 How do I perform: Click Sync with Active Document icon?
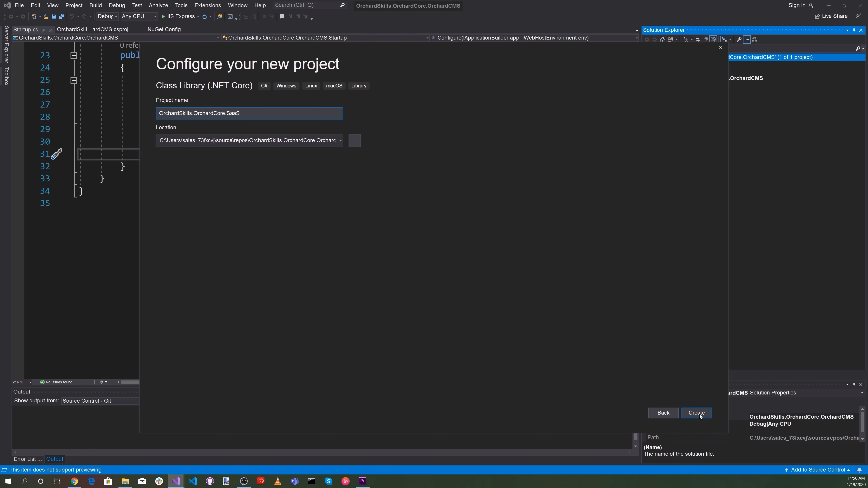698,39
